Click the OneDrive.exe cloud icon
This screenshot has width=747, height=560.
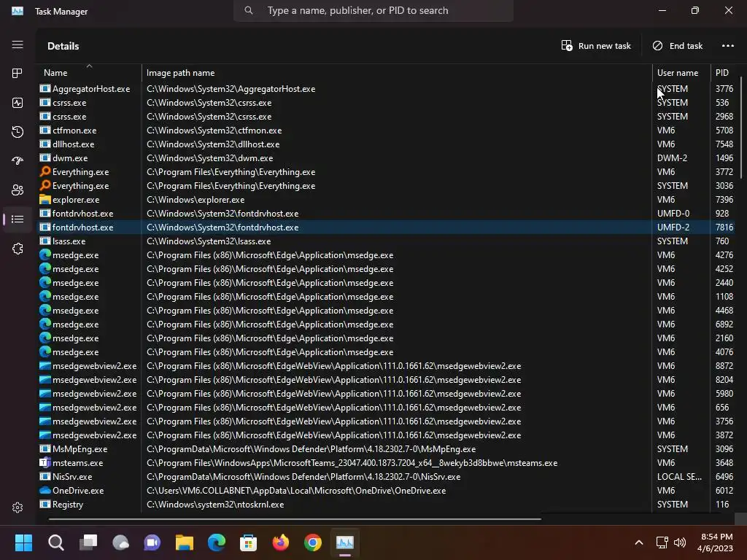[x=45, y=490]
